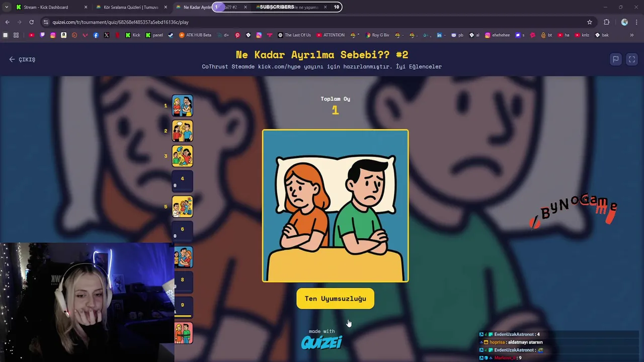644x362 pixels.
Task: Click the ÇIKIŞ back arrow icon
Action: click(x=12, y=59)
